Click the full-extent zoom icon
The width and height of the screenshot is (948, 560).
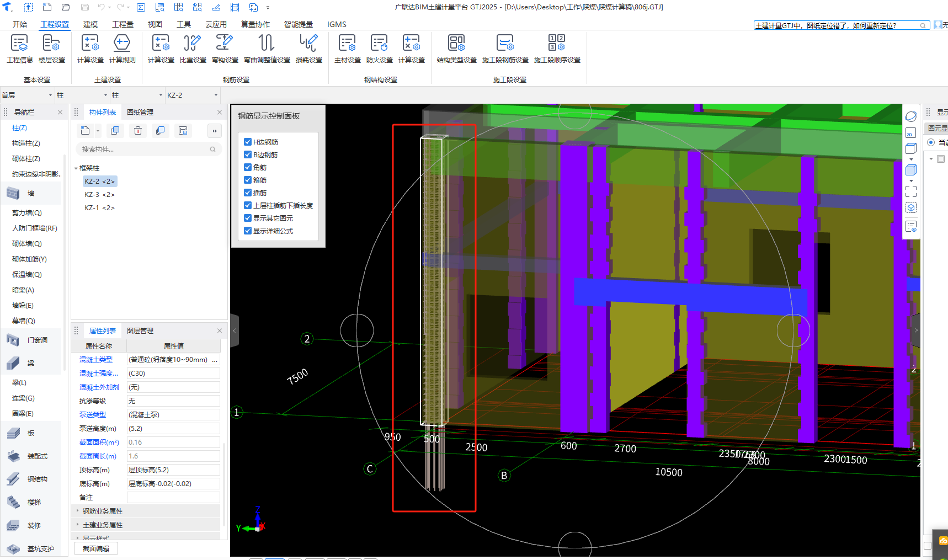click(911, 191)
